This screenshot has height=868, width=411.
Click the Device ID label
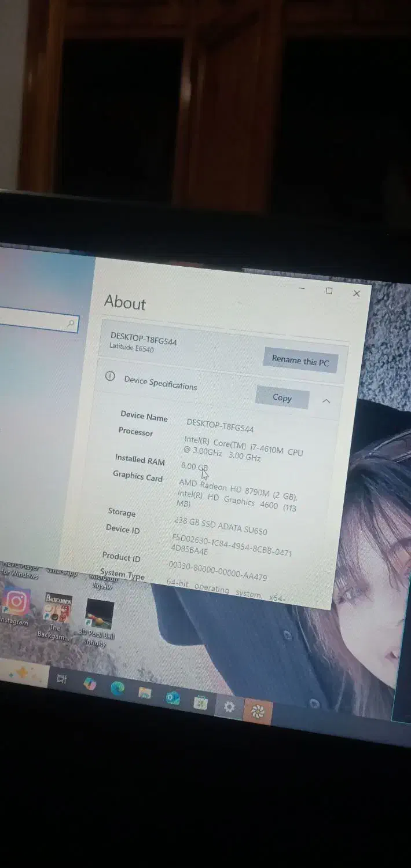122,529
